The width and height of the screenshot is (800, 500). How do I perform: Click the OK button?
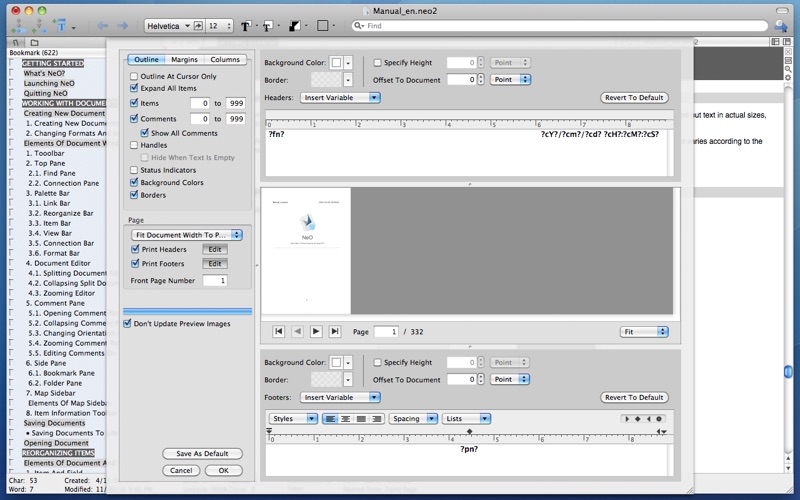coord(223,470)
